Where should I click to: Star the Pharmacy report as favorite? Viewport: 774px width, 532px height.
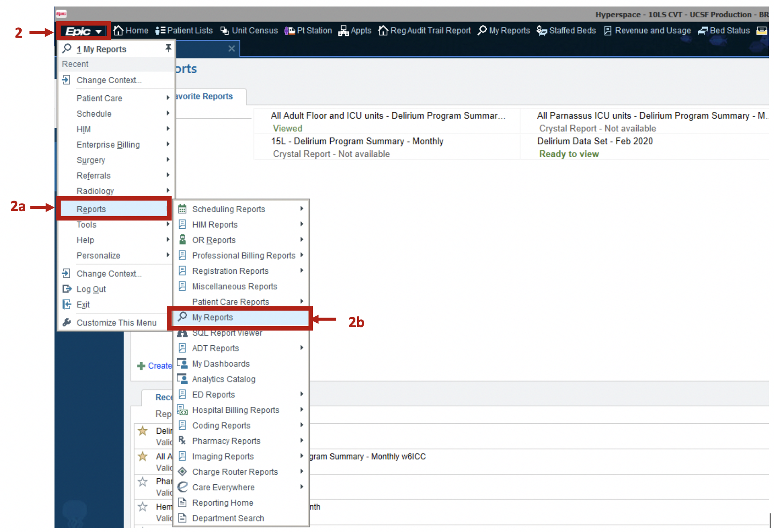(x=143, y=482)
